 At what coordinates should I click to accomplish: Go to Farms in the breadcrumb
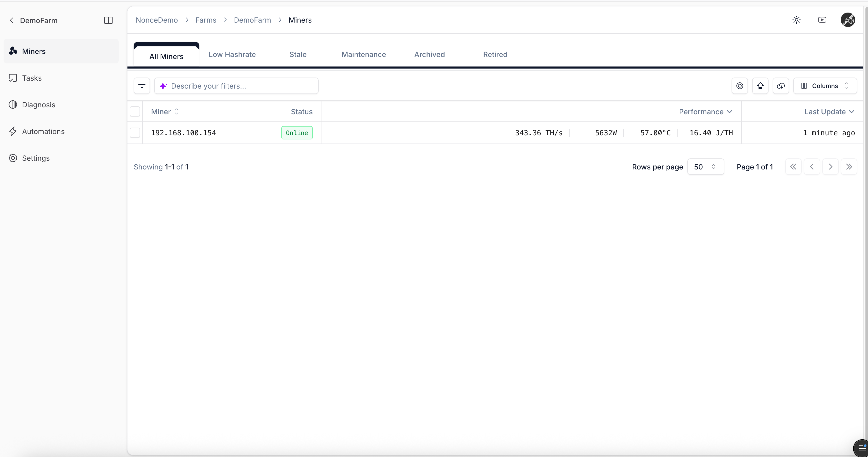[206, 20]
